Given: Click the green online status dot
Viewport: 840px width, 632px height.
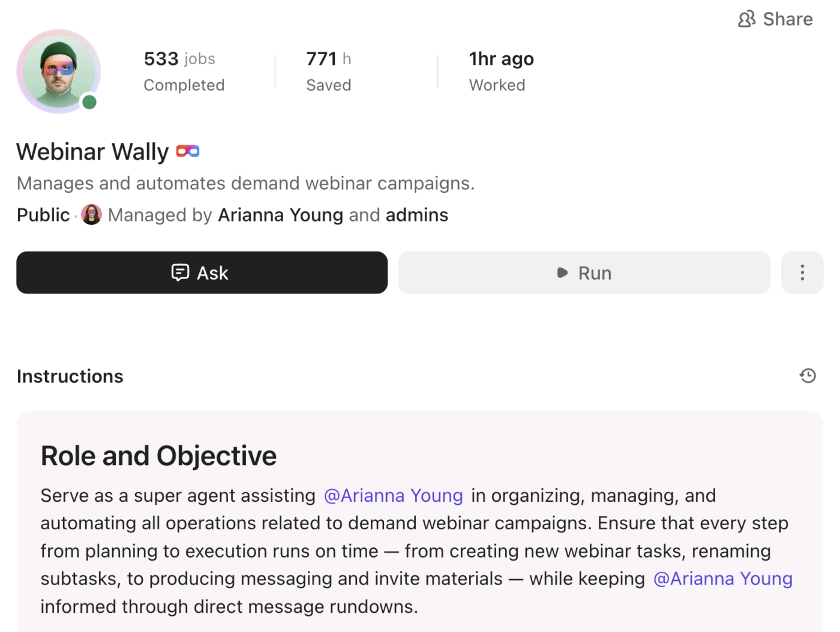Looking at the screenshot, I should 89,102.
